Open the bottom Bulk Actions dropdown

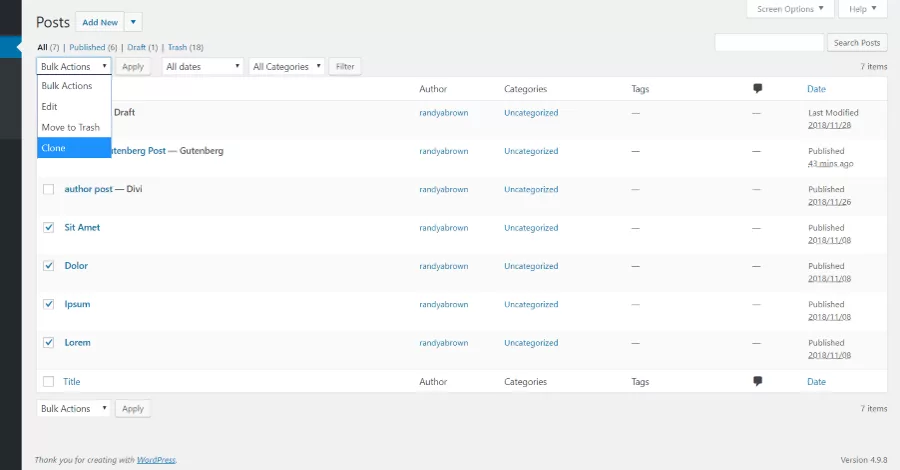click(73, 409)
